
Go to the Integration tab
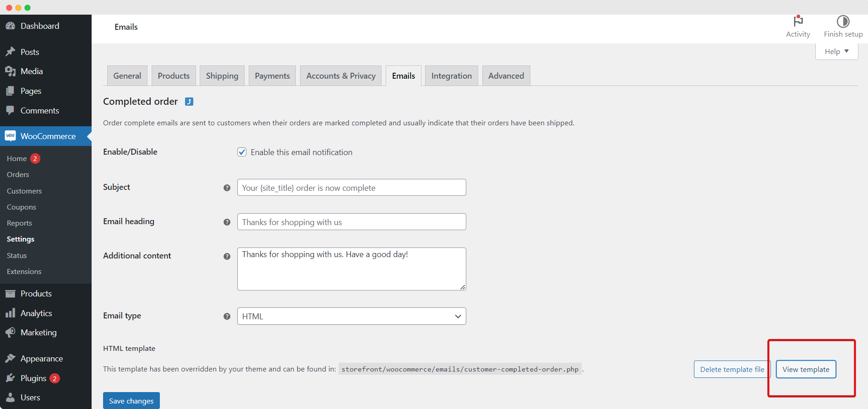(452, 75)
